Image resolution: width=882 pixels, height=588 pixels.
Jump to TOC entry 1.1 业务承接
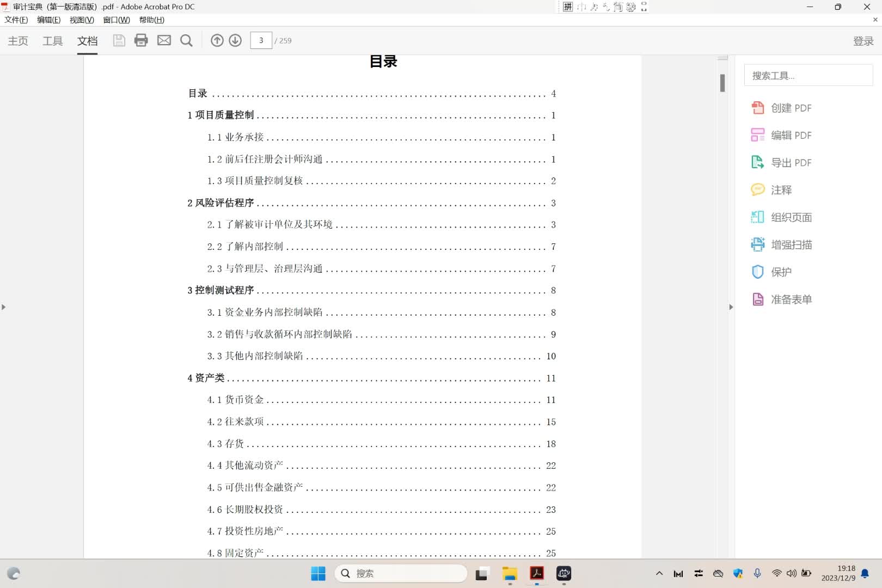[x=381, y=137]
